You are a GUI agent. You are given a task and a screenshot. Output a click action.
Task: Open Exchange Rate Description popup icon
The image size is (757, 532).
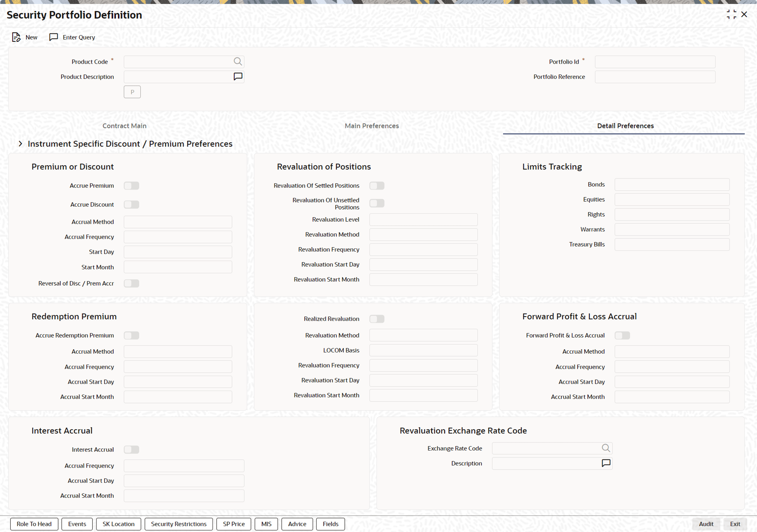606,463
